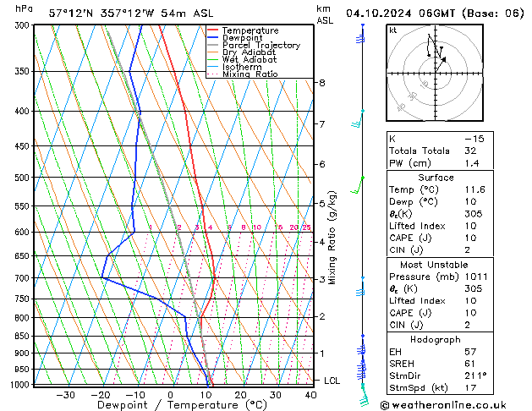The image size is (532, 411).
Task: Click the 'kt' unit label in hodograph
Action: (x=392, y=30)
